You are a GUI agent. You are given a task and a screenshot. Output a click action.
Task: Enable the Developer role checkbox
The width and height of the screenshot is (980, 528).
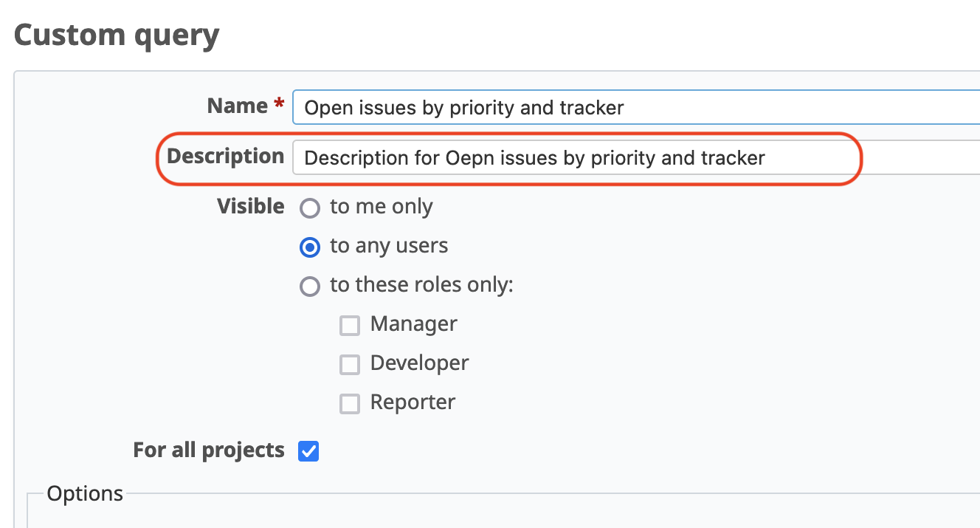point(350,364)
